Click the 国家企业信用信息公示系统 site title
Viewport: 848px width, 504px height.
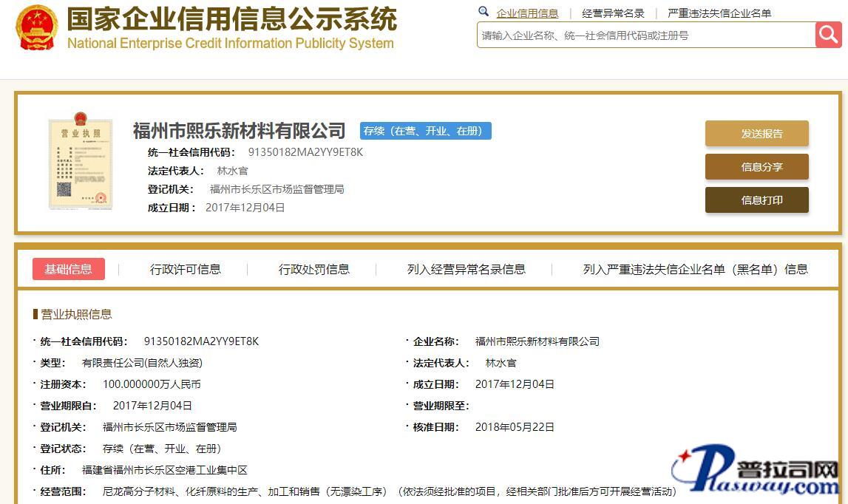231,18
